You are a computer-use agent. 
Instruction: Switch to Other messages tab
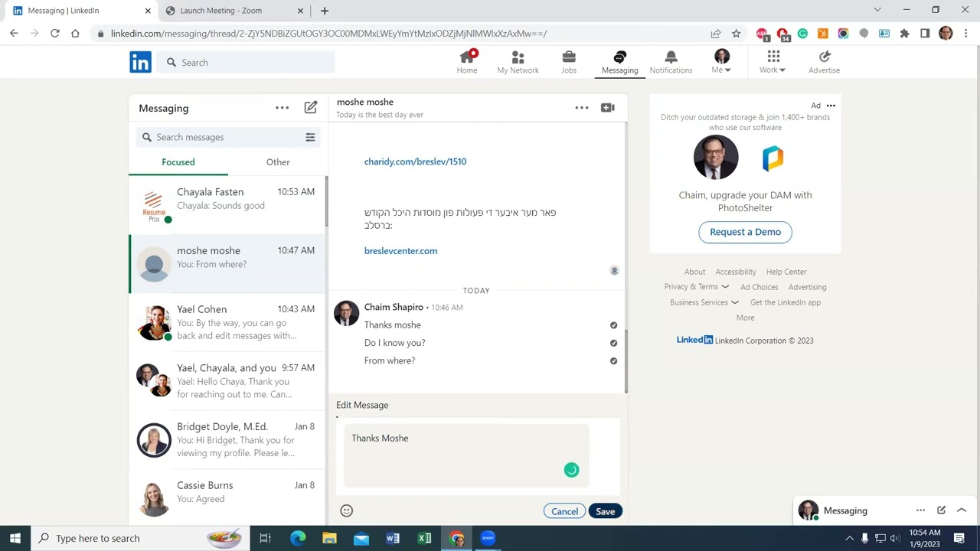[278, 162]
